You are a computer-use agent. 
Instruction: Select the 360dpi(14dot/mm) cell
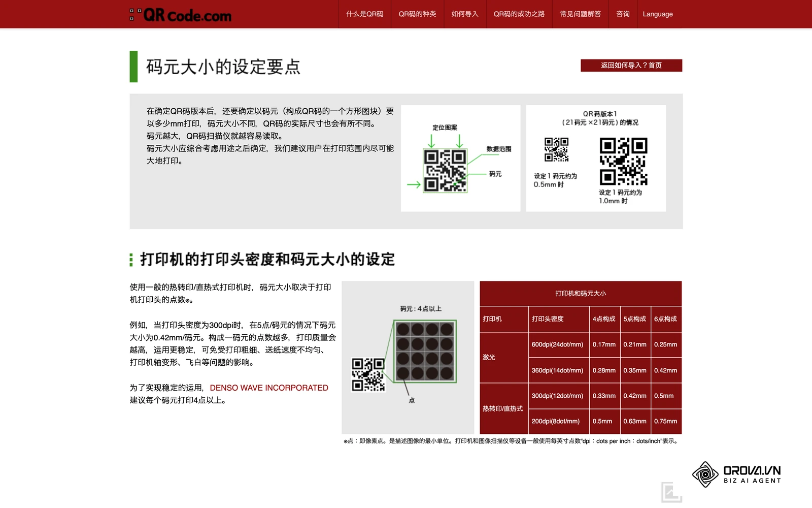pyautogui.click(x=559, y=370)
